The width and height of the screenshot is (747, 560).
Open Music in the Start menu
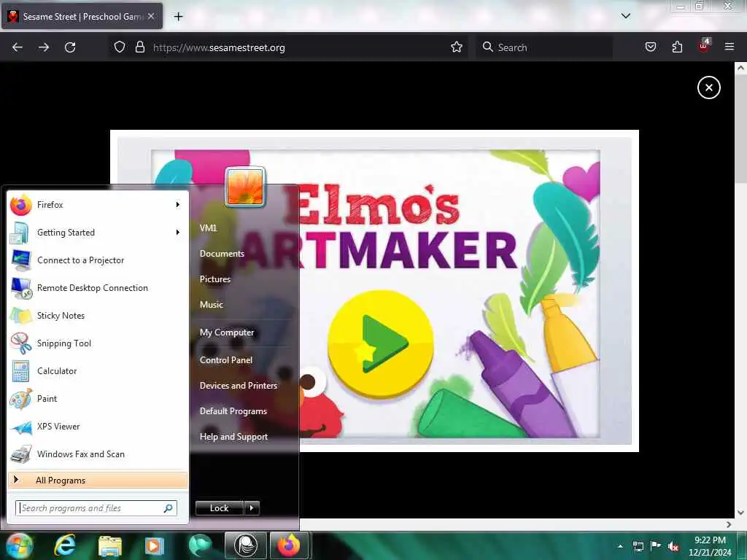(211, 304)
